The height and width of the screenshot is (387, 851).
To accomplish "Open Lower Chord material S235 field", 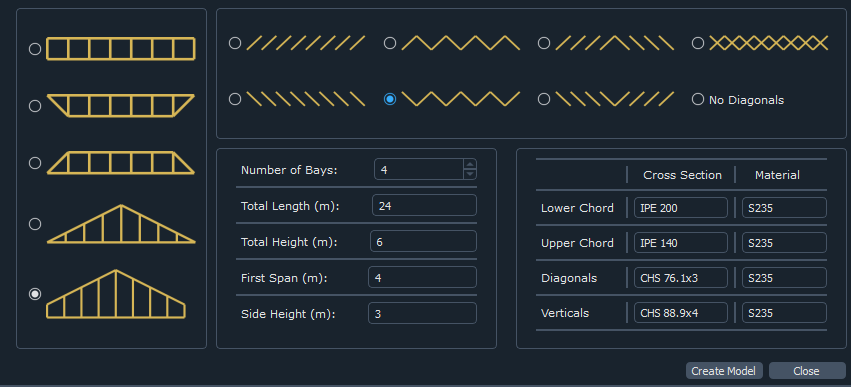I will (x=784, y=208).
